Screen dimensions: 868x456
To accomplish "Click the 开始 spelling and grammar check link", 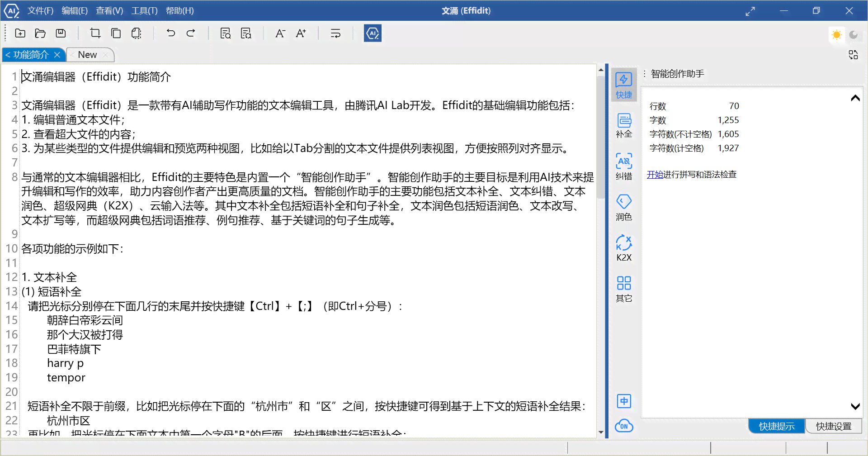I will tap(655, 175).
